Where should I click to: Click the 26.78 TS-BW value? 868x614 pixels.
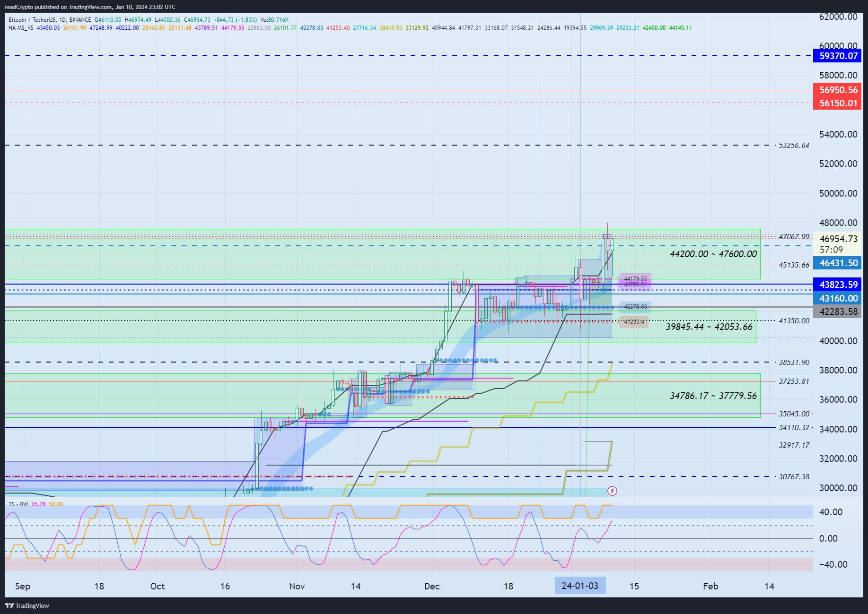[x=38, y=504]
